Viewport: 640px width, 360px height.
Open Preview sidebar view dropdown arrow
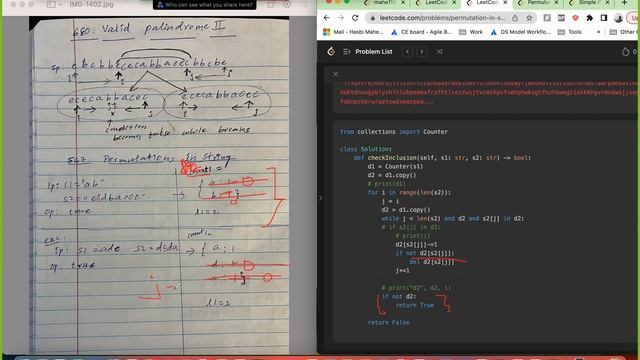pos(61,4)
